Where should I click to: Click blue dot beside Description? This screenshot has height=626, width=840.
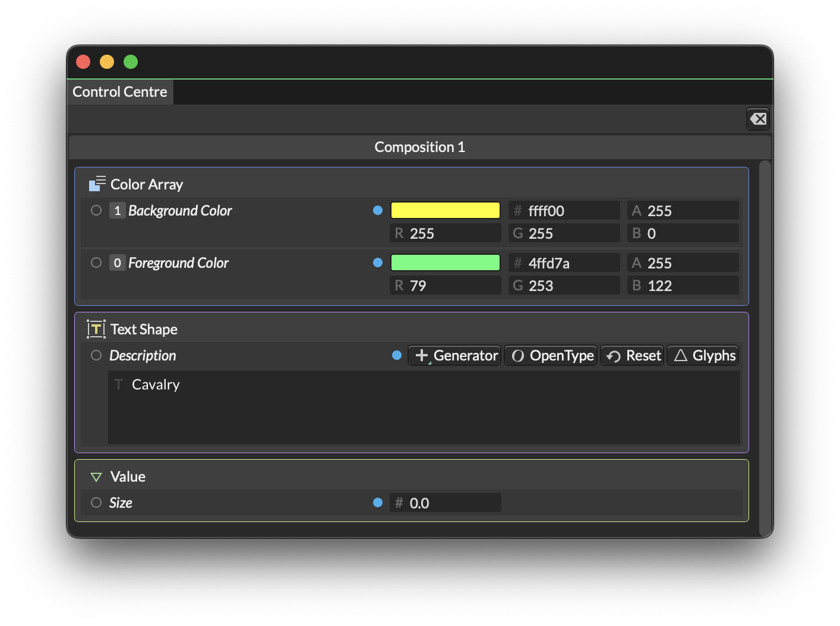click(x=397, y=355)
